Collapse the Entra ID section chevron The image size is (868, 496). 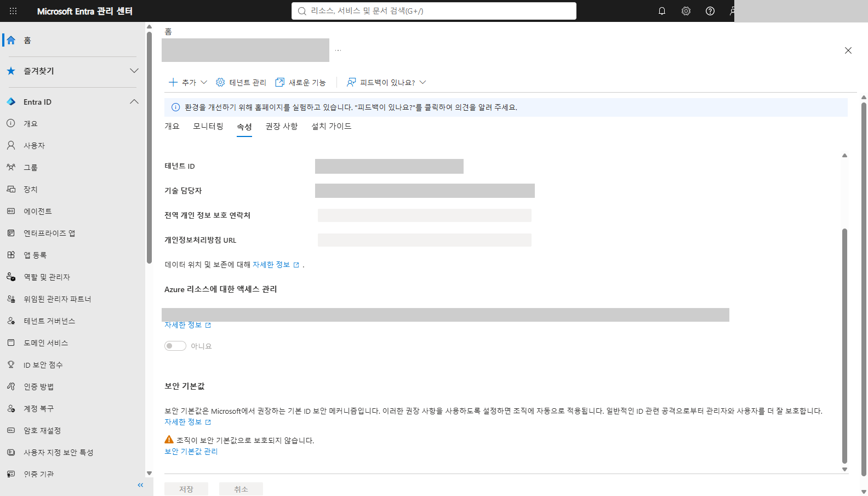[x=134, y=102]
